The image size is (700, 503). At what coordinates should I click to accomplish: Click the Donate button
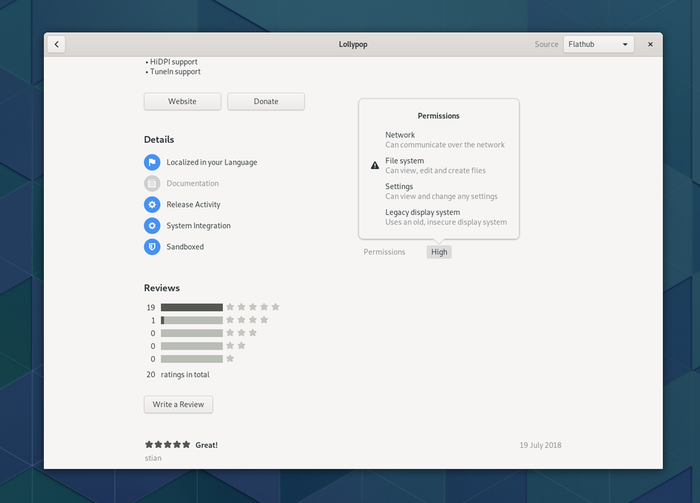[266, 101]
